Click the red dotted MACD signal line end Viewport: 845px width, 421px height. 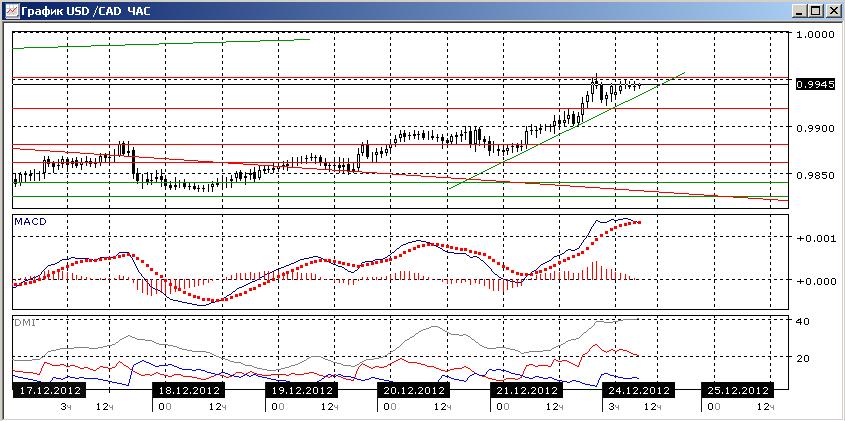coord(639,222)
